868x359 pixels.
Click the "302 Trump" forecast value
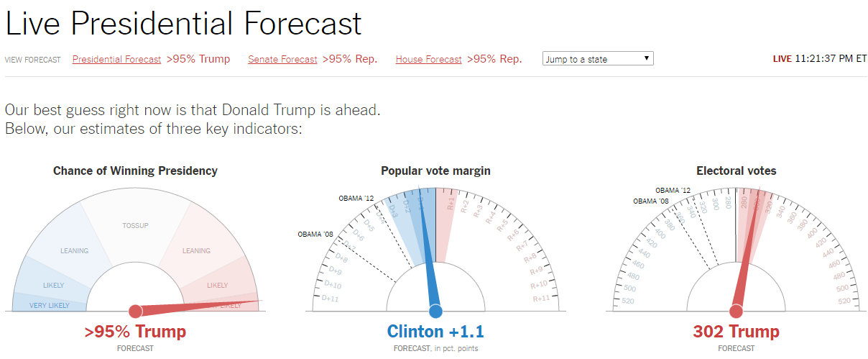(736, 332)
